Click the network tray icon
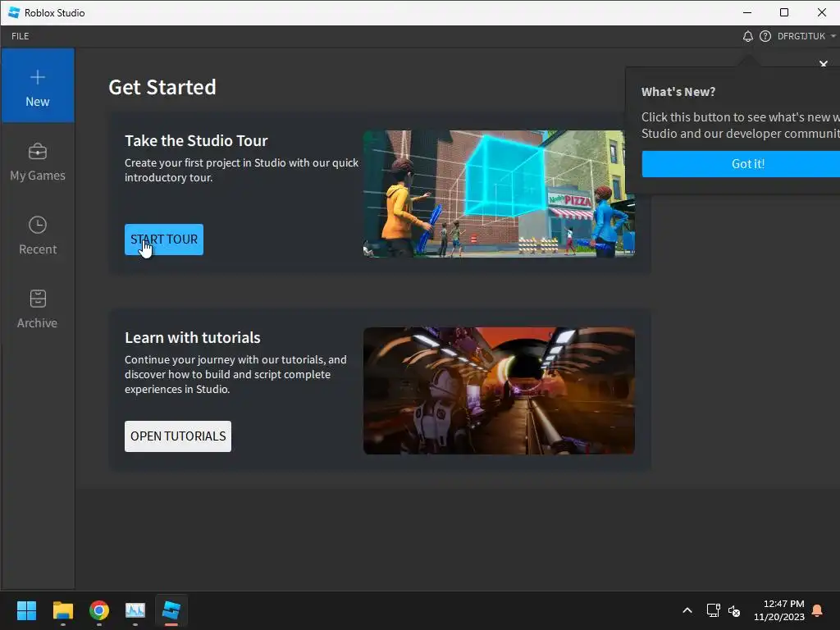 [x=713, y=610]
